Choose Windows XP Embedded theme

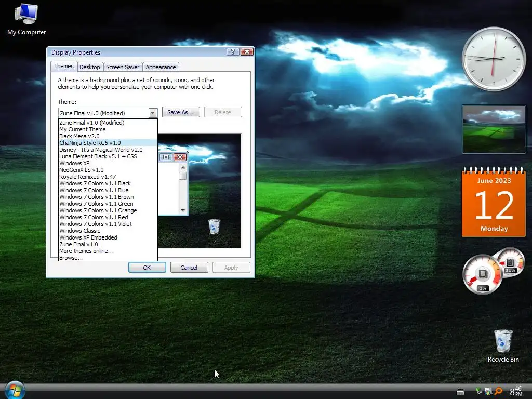tap(108, 237)
